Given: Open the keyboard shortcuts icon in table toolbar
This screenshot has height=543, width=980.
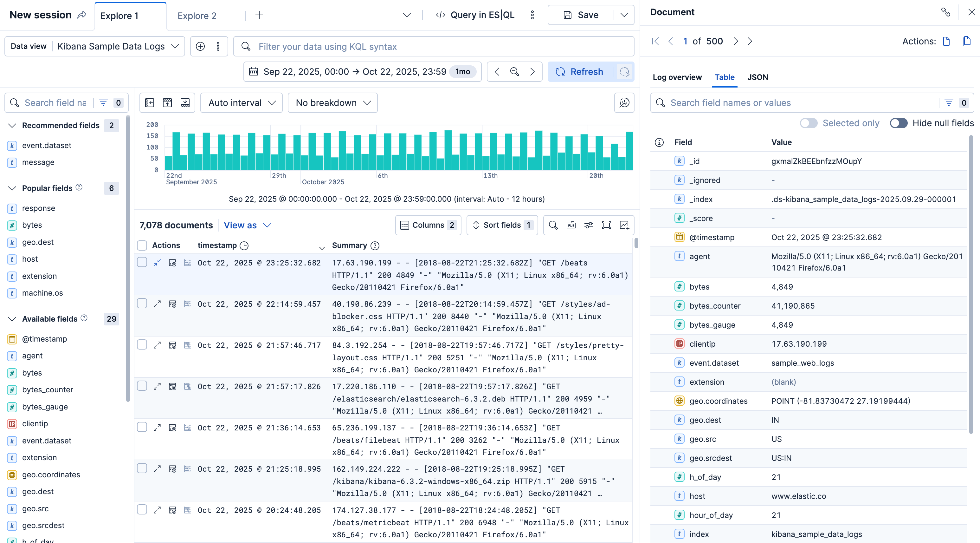Looking at the screenshot, I should (571, 225).
